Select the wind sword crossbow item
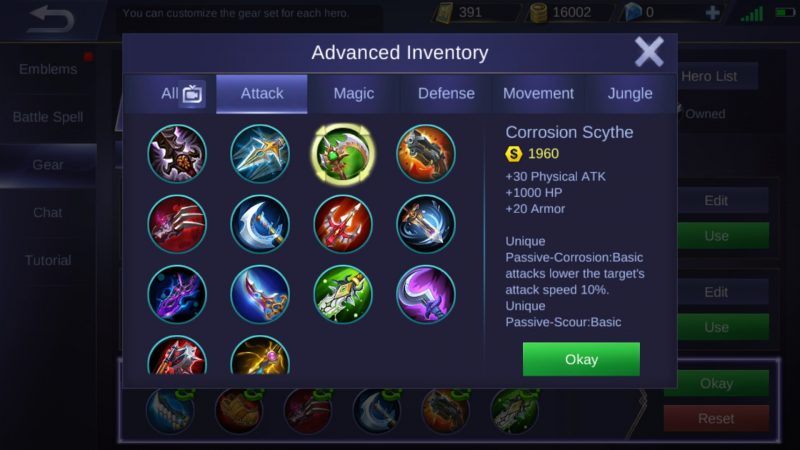The height and width of the screenshot is (450, 800). [426, 224]
